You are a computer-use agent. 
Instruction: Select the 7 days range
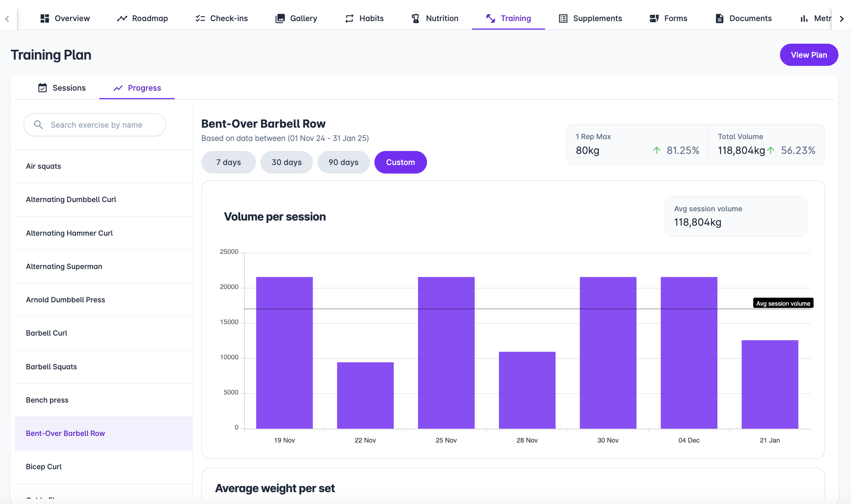[x=228, y=162]
